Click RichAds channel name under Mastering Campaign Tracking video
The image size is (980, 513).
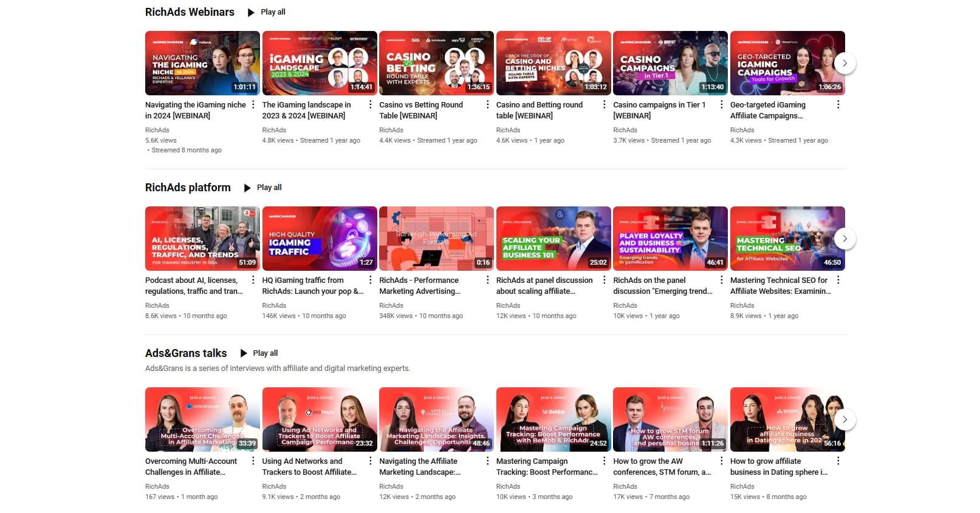tap(509, 486)
